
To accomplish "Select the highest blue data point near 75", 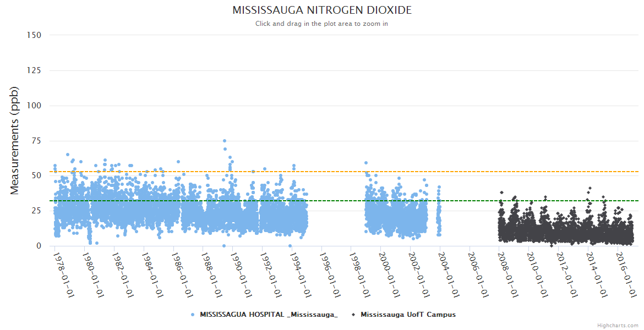I will click(224, 141).
